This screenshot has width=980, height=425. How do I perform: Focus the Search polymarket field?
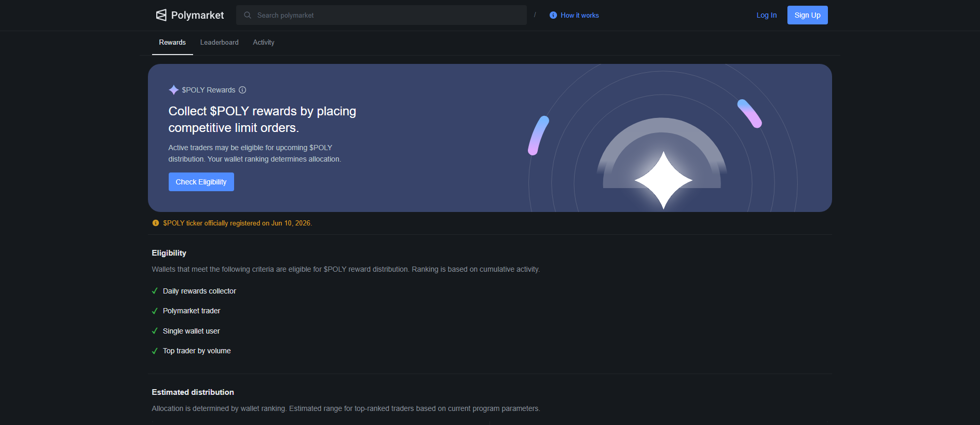tap(382, 15)
